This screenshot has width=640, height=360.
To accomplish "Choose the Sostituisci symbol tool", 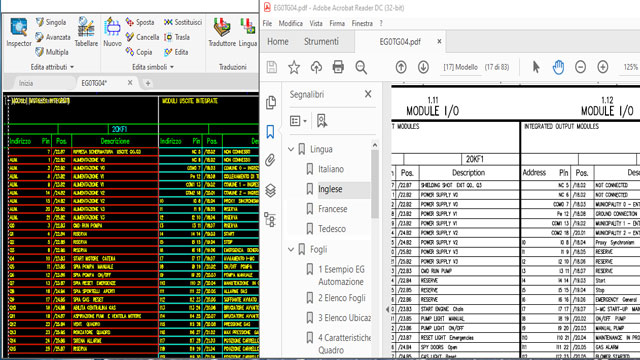I will pos(183,22).
